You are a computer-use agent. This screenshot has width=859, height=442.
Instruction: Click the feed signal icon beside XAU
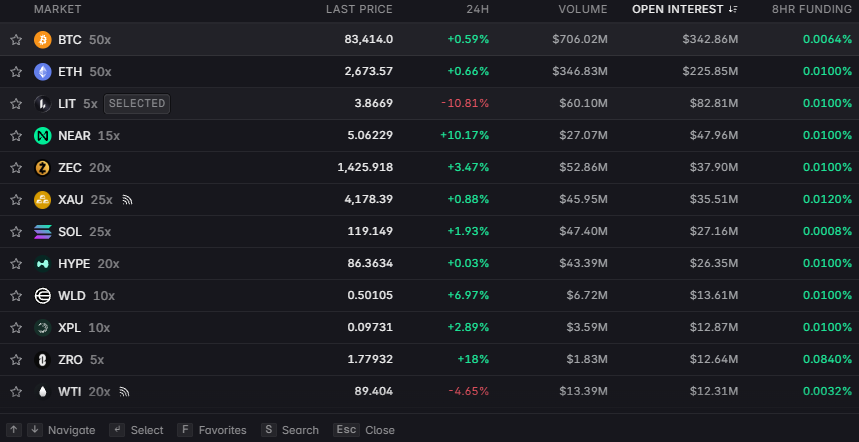tap(127, 200)
